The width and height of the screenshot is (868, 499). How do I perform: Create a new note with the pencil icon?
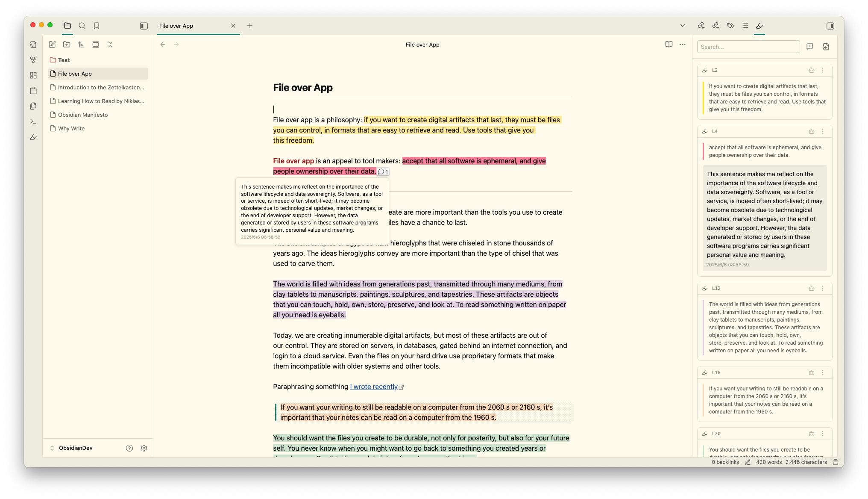pos(52,44)
